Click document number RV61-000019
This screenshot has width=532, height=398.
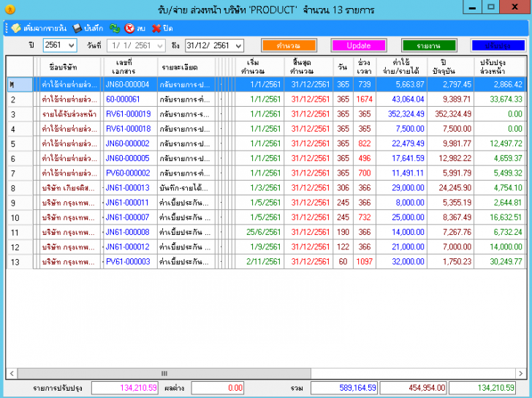[x=129, y=114]
